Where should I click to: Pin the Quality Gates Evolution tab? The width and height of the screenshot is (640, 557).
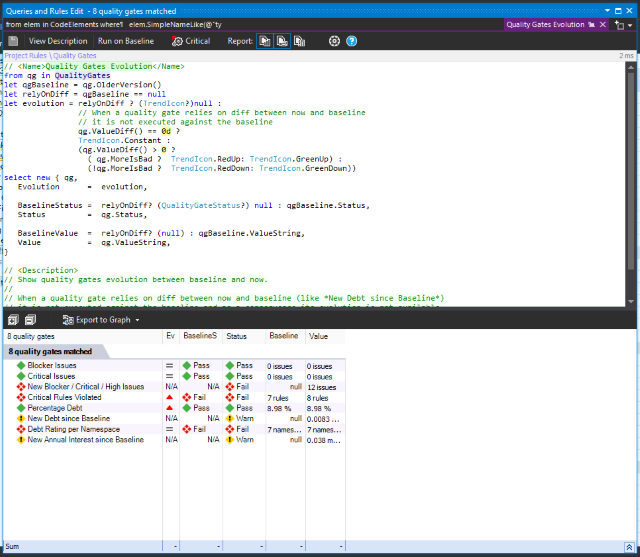coord(591,24)
